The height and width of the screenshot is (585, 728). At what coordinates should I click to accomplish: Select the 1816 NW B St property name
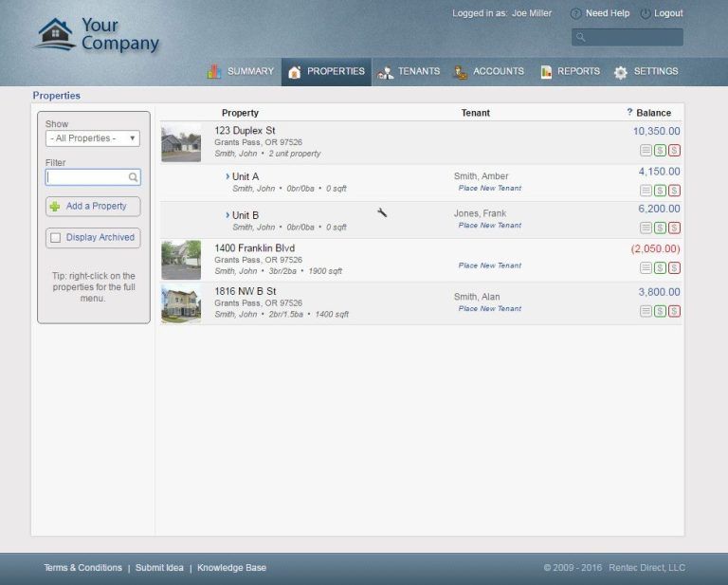pos(246,291)
